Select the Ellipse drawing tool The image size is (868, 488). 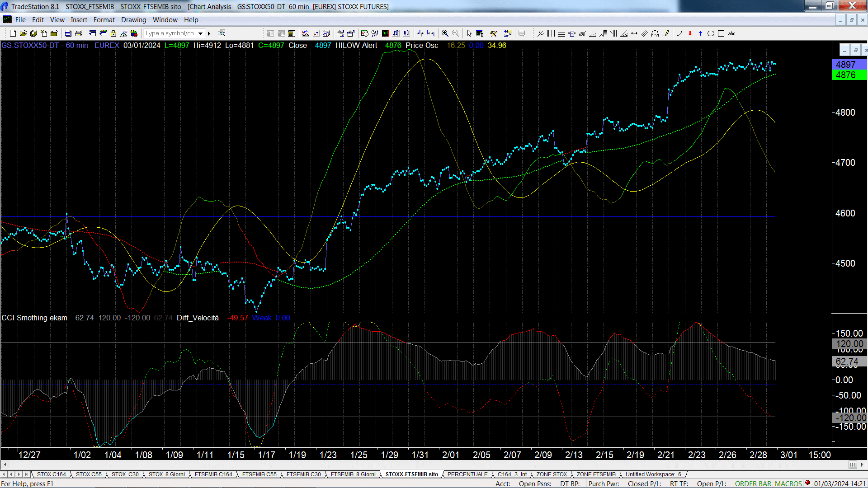click(x=711, y=33)
